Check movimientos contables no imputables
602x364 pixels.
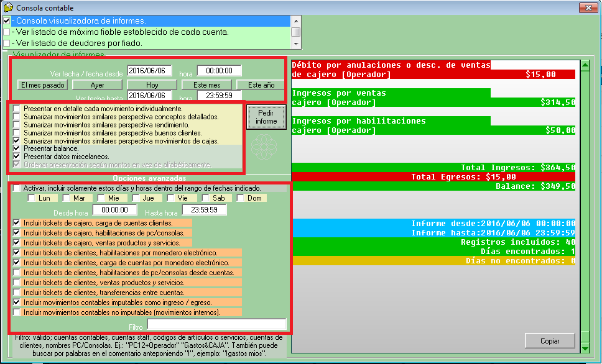(x=17, y=312)
